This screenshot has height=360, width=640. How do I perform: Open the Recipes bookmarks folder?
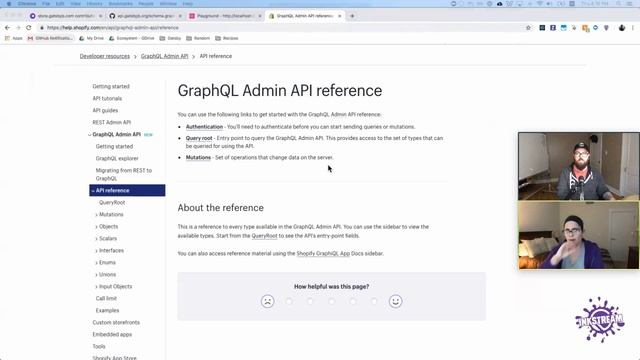coord(227,38)
